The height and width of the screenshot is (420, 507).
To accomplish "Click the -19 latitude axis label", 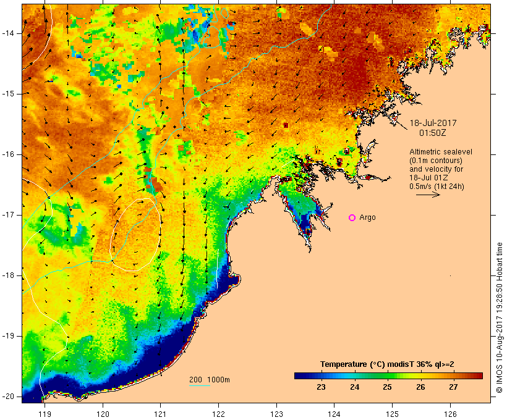I will point(8,336).
